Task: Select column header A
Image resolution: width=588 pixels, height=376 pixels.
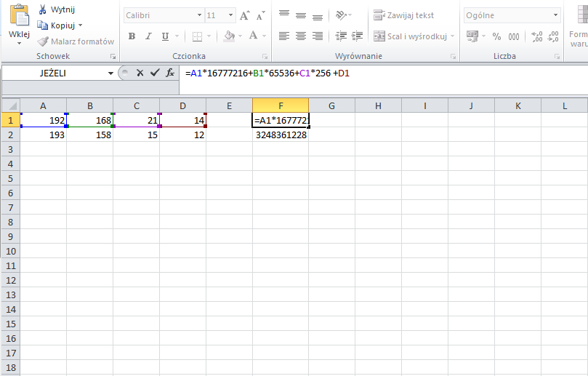Action: [x=43, y=106]
